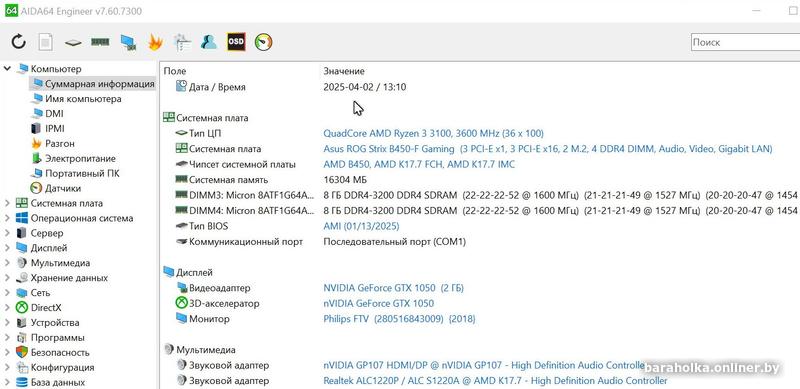Click into the Поиск search field
Screen dimensions: 800x389
[x=745, y=42]
